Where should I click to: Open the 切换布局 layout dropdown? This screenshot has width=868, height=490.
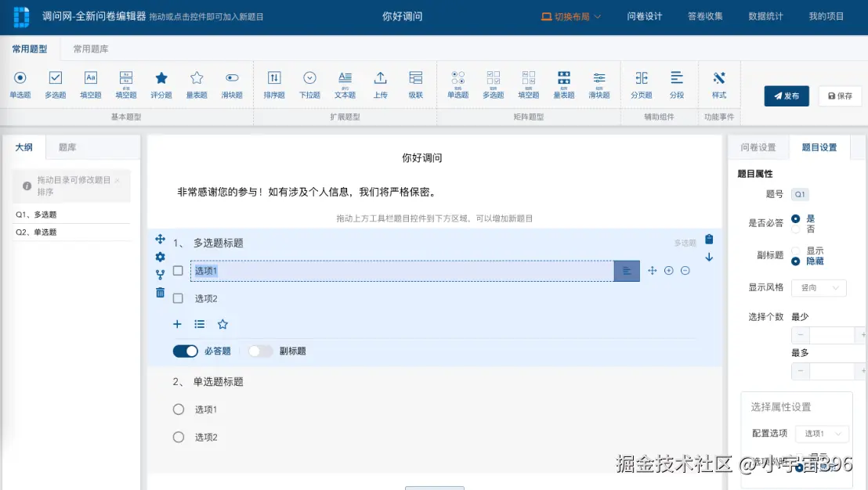(x=571, y=16)
